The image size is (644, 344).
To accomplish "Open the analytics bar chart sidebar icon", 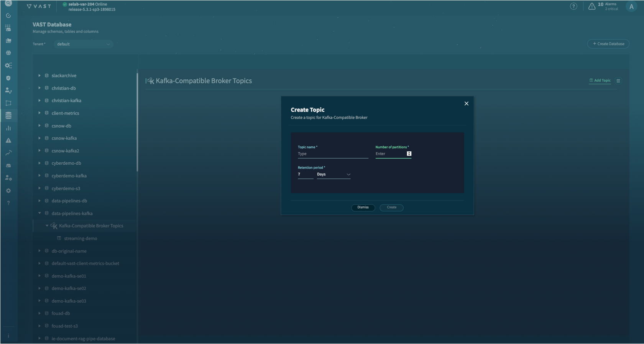I will pos(8,128).
